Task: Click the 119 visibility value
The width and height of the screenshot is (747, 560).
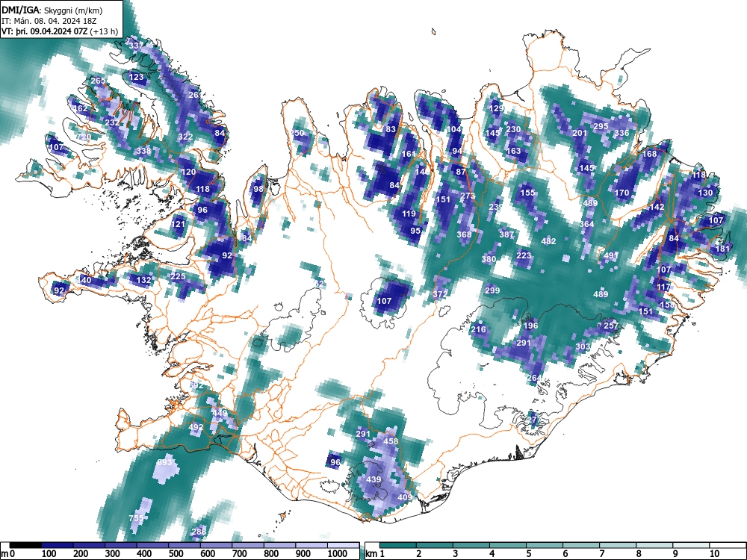Action: point(409,214)
